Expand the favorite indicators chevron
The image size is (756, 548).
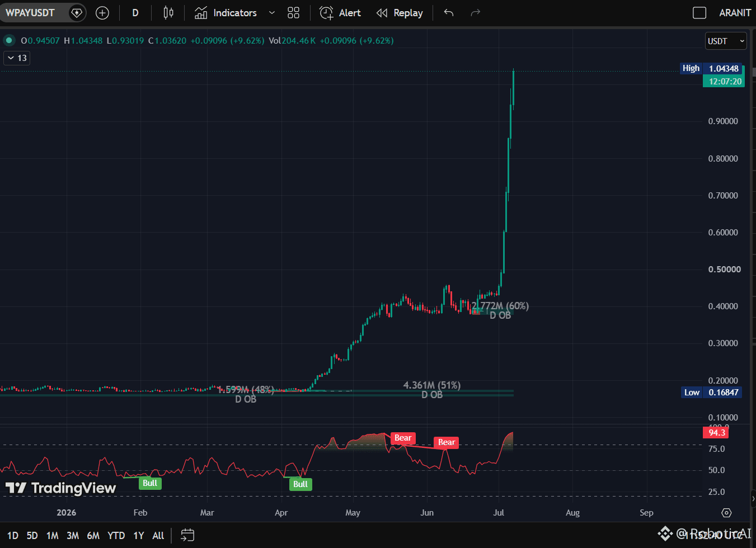click(x=272, y=12)
